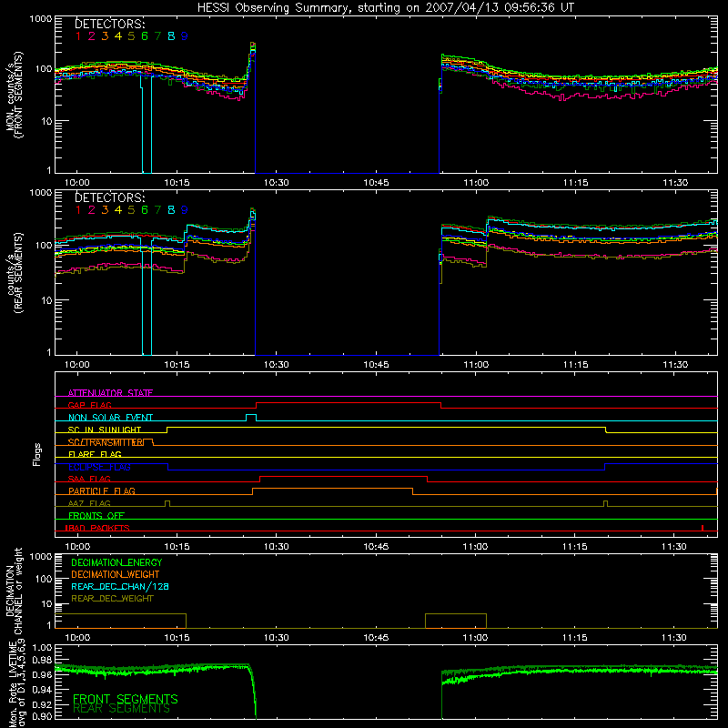Select blue detector number 9 in rear segments legend
Viewport: 728px width, 728px height.
point(185,210)
